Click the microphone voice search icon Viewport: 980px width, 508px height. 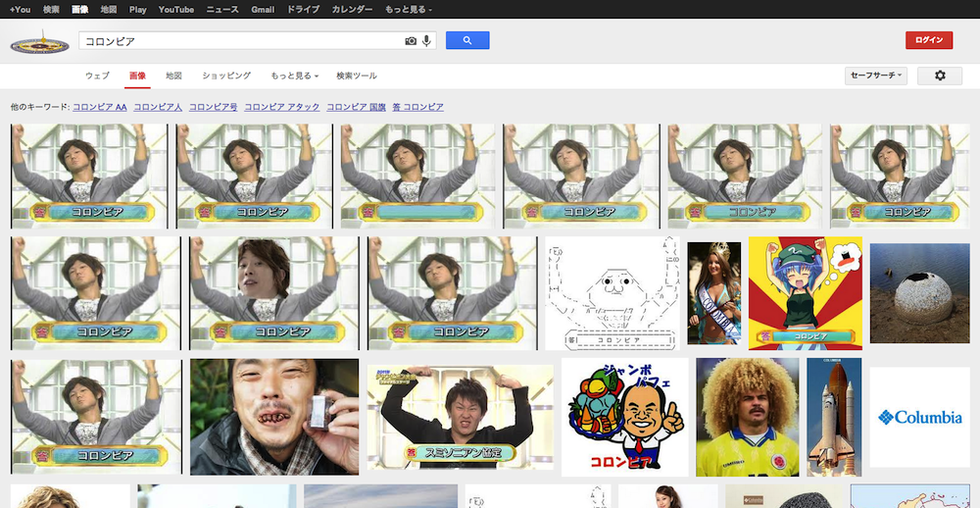point(426,41)
